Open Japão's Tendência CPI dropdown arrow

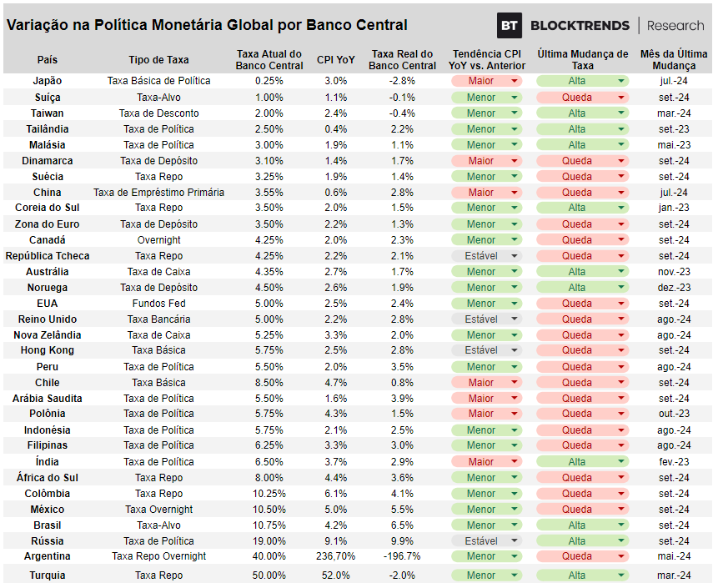coord(515,81)
